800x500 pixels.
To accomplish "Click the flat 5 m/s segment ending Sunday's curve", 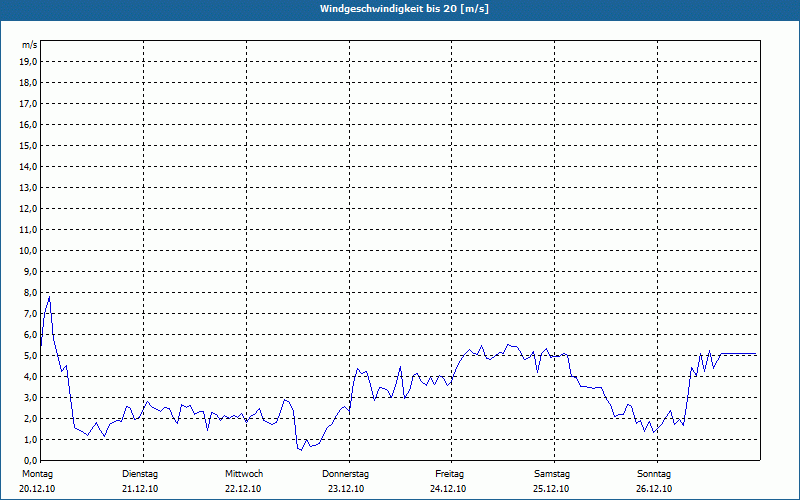I will tap(739, 353).
